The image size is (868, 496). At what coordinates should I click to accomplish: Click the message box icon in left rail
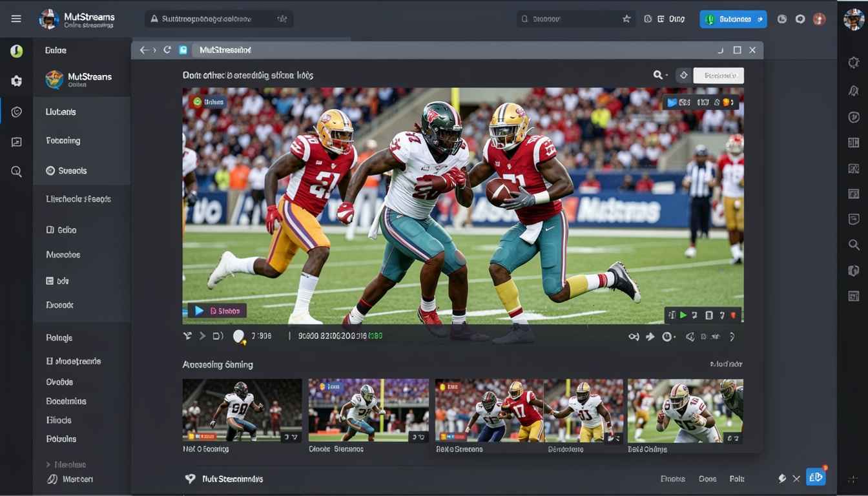coord(17,142)
